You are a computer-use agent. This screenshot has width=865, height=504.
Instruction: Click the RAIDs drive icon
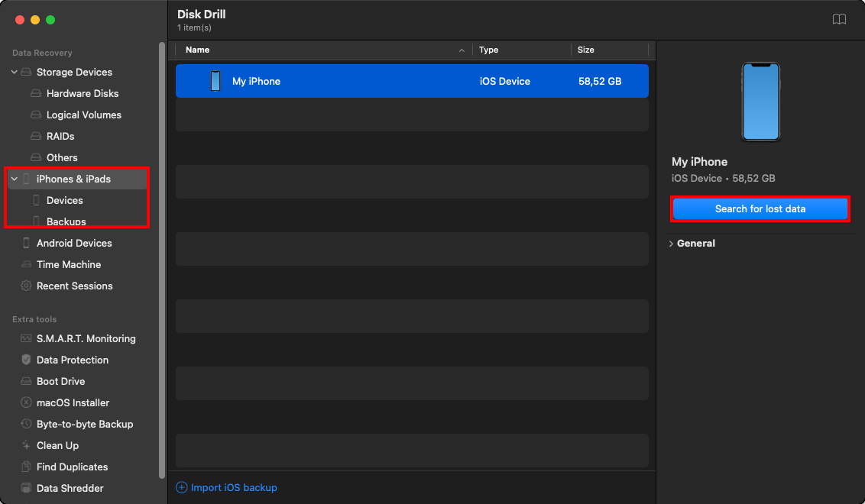pyautogui.click(x=36, y=136)
